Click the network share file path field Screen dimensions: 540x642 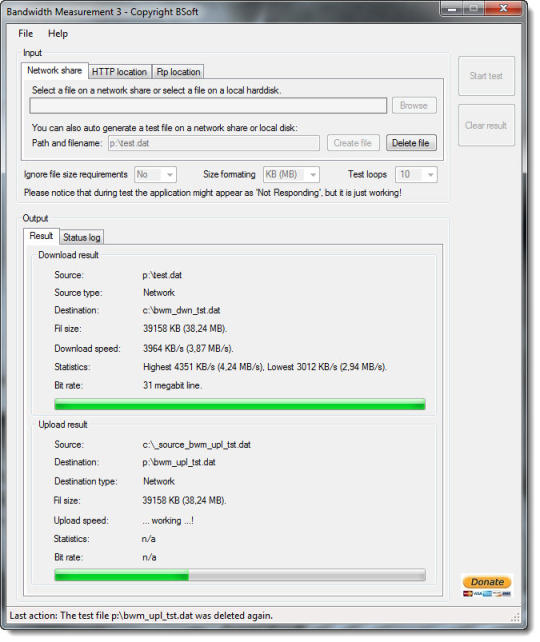208,106
